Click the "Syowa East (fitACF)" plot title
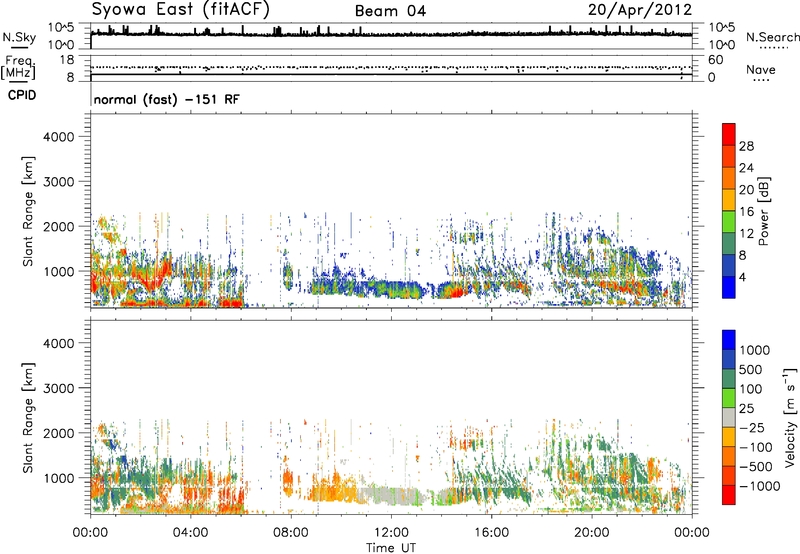This screenshot has width=800, height=554. coord(180,10)
